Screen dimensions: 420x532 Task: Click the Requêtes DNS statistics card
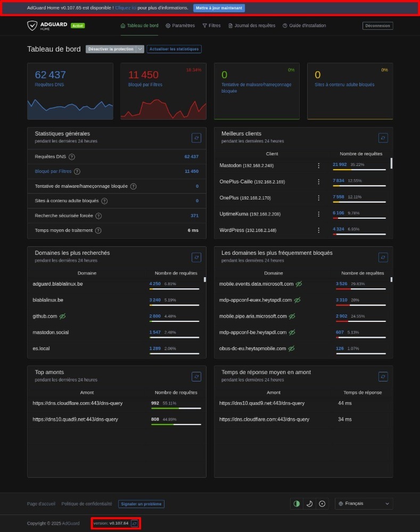(70, 91)
